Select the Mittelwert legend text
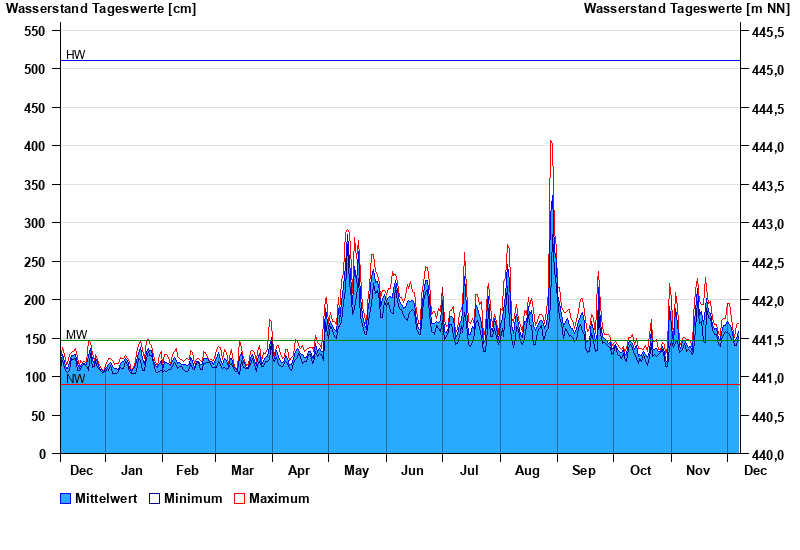Viewport: 800px width, 550px height. pyautogui.click(x=106, y=499)
